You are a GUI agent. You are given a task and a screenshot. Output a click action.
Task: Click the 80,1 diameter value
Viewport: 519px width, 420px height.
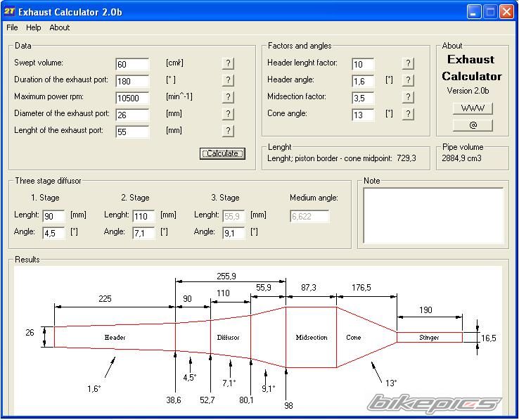tap(246, 400)
